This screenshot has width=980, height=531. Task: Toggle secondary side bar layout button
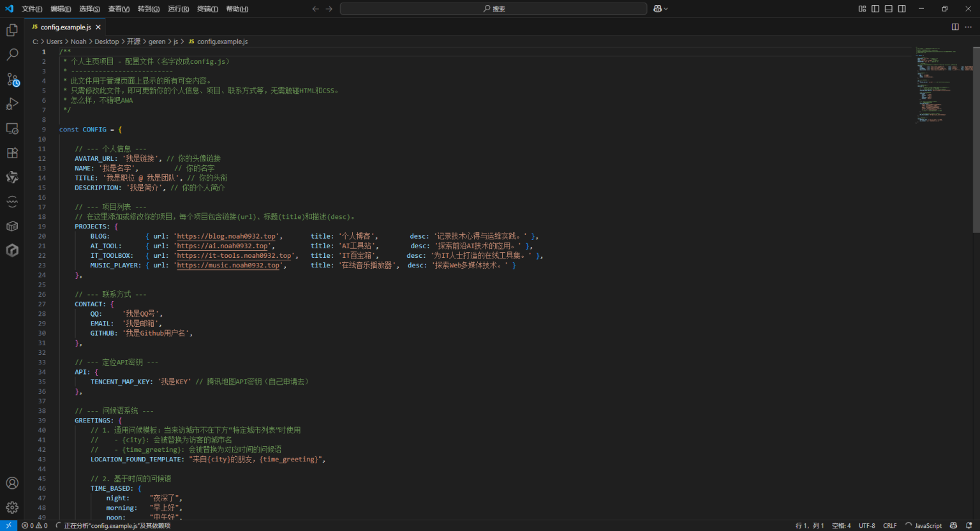click(902, 9)
